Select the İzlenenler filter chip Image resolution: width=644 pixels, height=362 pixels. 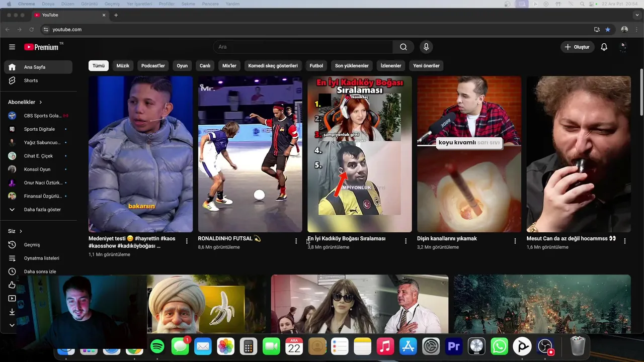click(x=391, y=66)
